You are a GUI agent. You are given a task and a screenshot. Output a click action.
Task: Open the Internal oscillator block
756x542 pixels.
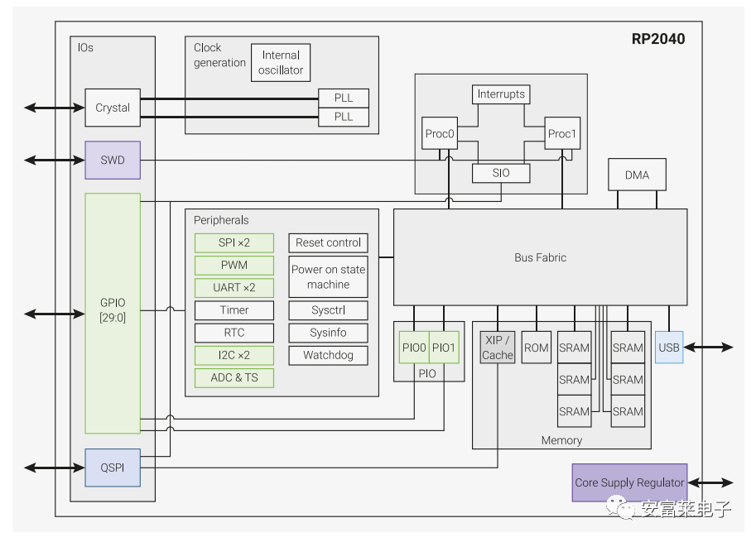pos(280,62)
